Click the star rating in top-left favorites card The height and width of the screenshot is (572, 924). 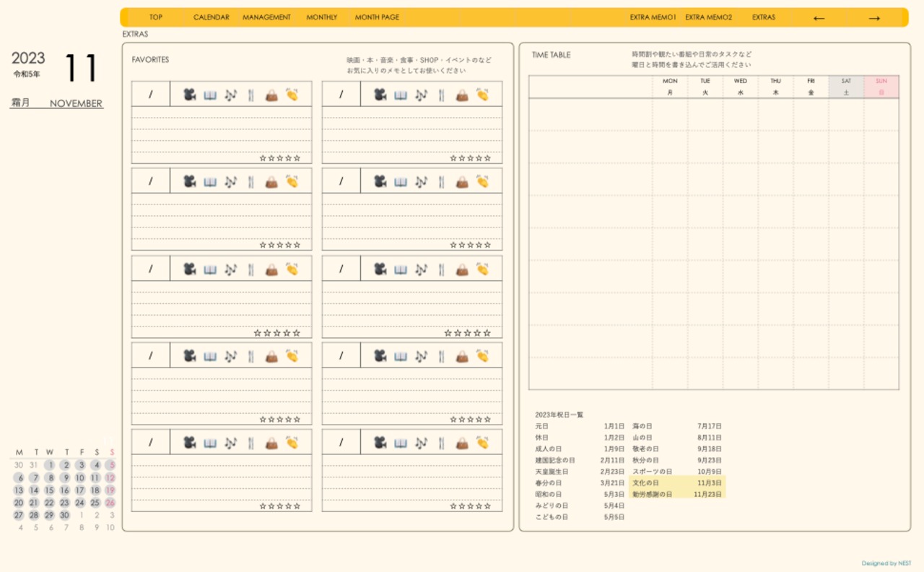280,157
